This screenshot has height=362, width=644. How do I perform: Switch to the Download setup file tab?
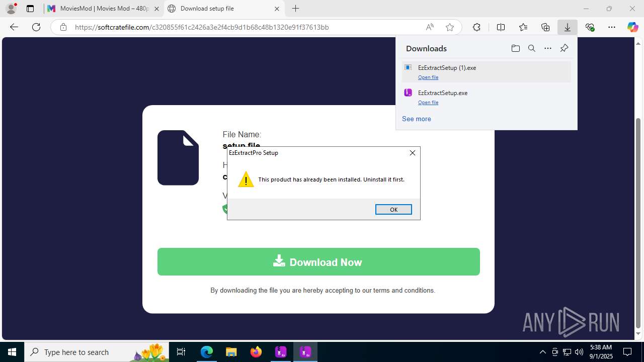tap(224, 9)
